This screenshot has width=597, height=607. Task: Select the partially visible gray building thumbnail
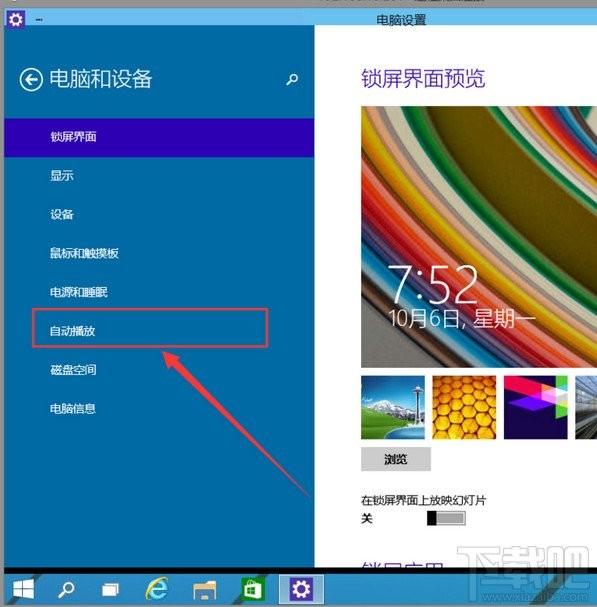[x=586, y=407]
